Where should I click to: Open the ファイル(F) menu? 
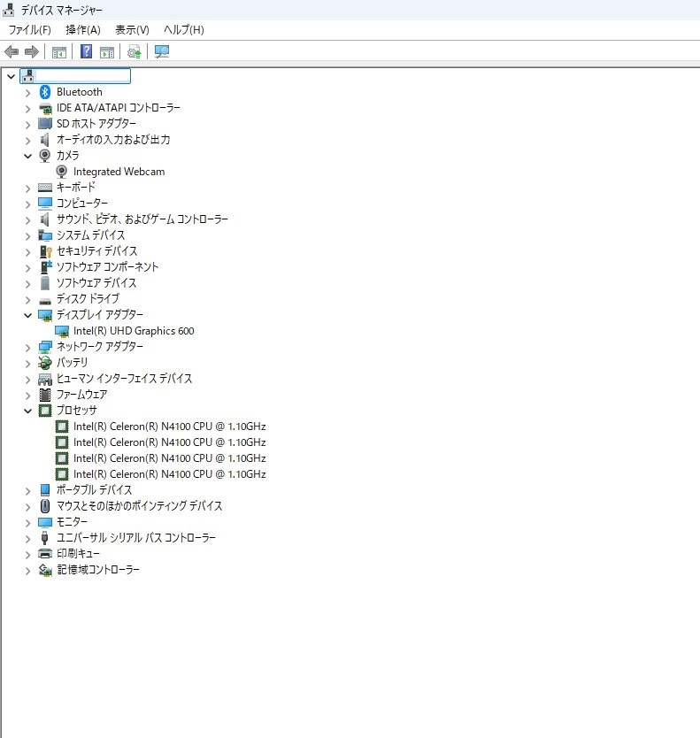(30, 30)
